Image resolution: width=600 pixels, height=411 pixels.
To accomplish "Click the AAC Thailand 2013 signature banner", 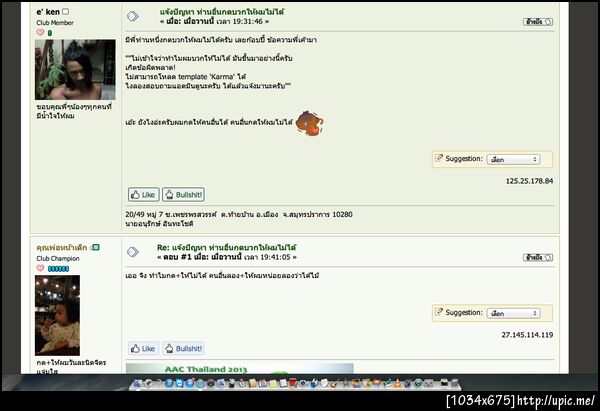I will point(240,369).
